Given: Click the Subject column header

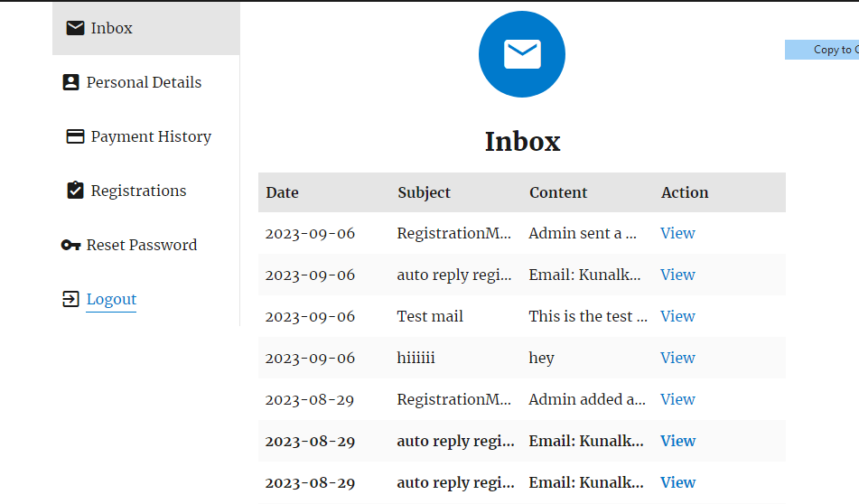Looking at the screenshot, I should pos(424,192).
